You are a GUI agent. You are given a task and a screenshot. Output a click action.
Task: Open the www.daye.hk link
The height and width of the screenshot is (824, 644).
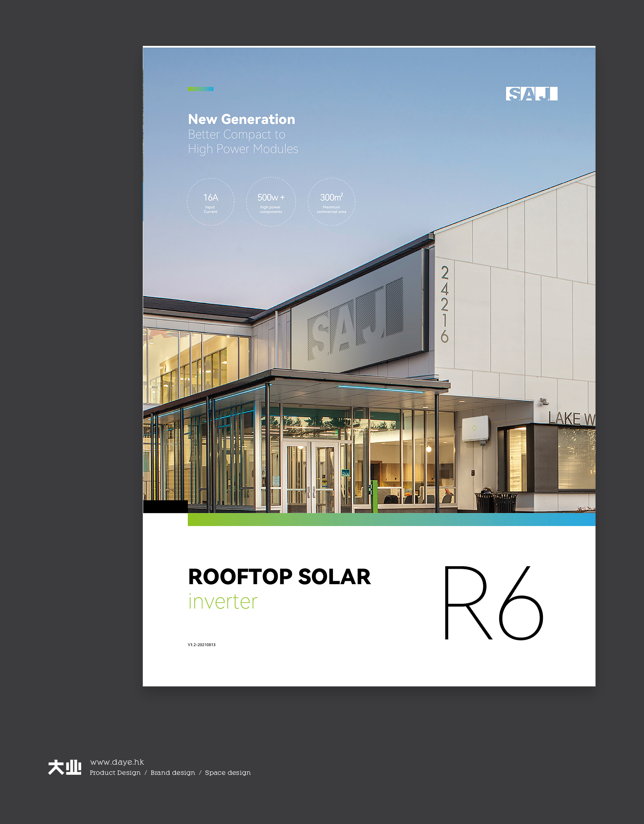(x=117, y=762)
